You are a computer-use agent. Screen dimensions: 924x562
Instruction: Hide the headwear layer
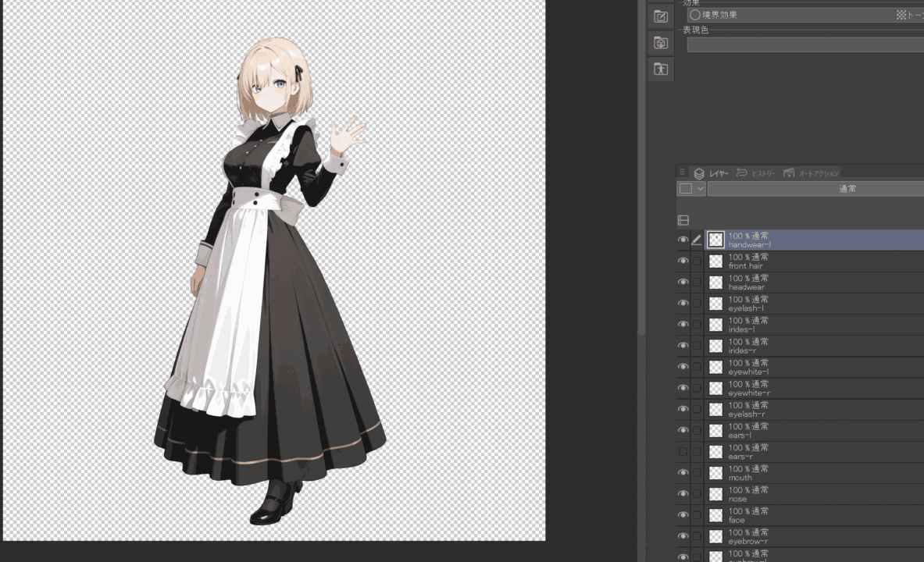683,283
